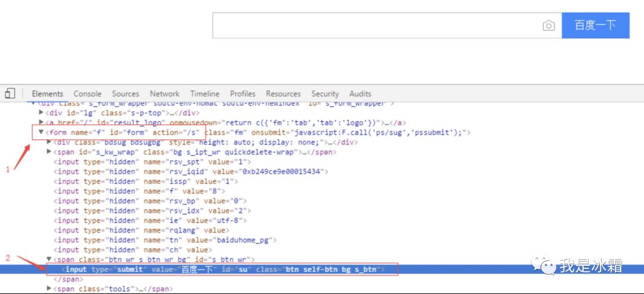Open the Sources tab
The height and width of the screenshot is (294, 644).
click(x=126, y=94)
